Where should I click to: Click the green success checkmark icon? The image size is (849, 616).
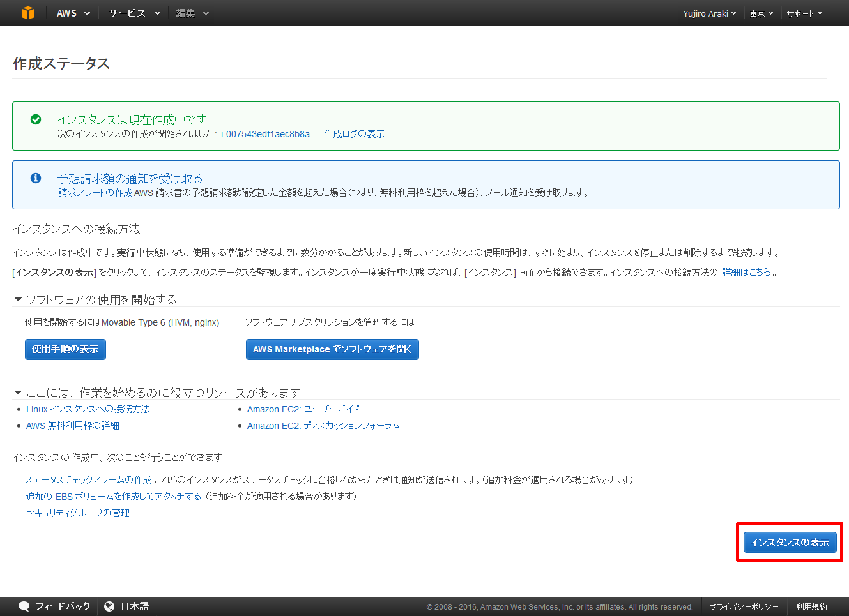pyautogui.click(x=36, y=119)
